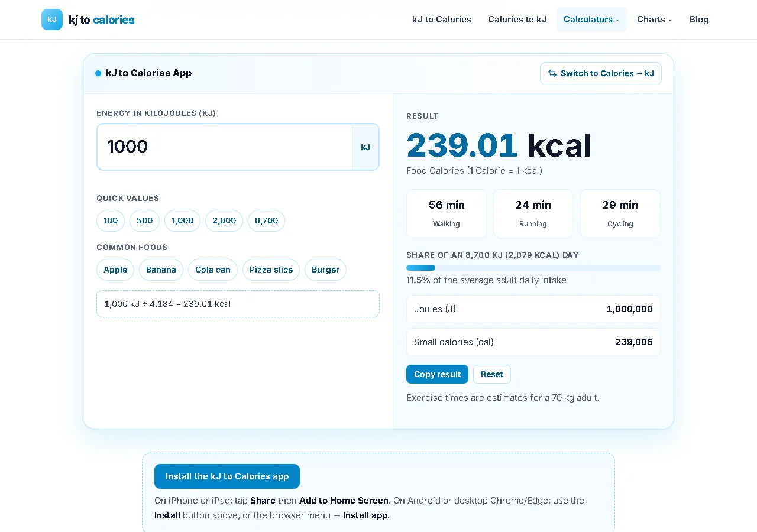757x532 pixels.
Task: Click the 24 min Running card
Action: [533, 213]
